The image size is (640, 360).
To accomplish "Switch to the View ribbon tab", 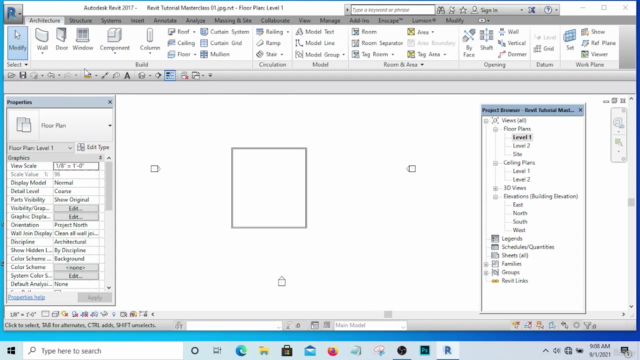I will click(304, 20).
